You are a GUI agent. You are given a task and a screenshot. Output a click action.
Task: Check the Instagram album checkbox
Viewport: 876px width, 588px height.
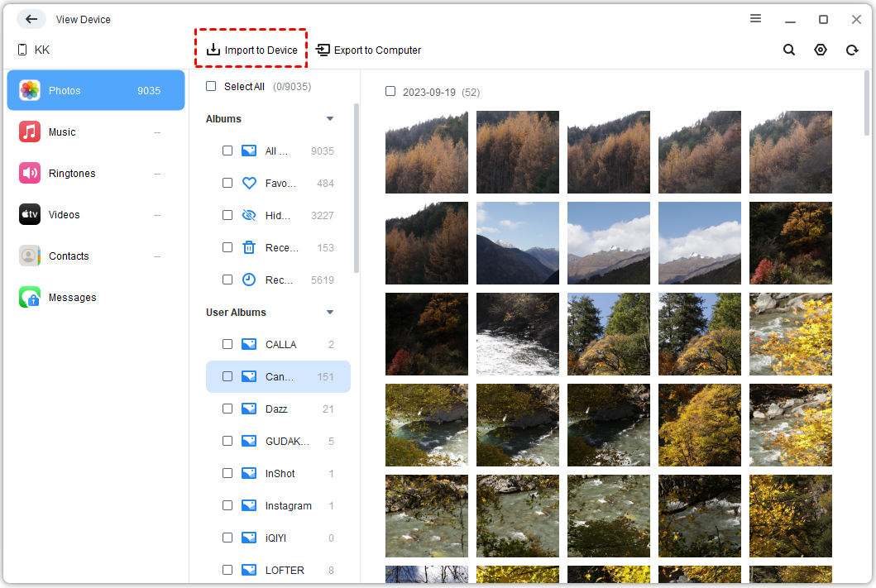click(227, 505)
